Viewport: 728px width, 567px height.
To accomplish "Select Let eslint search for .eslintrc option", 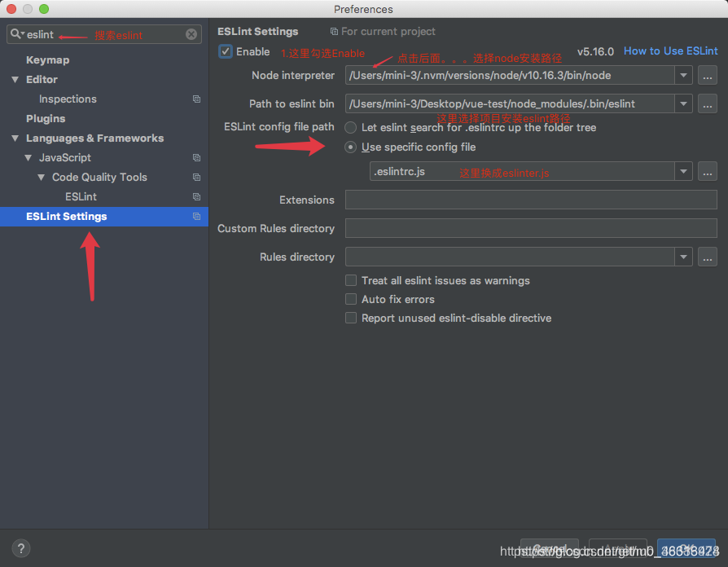I will click(x=350, y=127).
